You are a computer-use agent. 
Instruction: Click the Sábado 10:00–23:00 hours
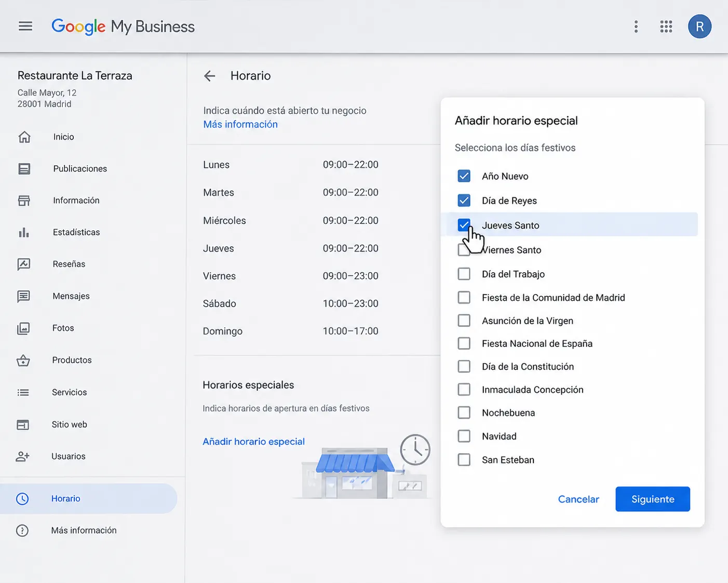[350, 303]
